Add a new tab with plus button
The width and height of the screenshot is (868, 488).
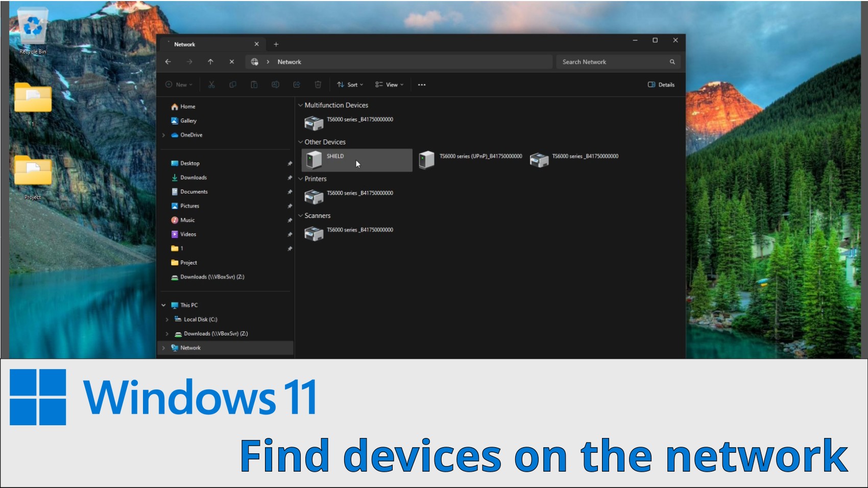click(276, 44)
